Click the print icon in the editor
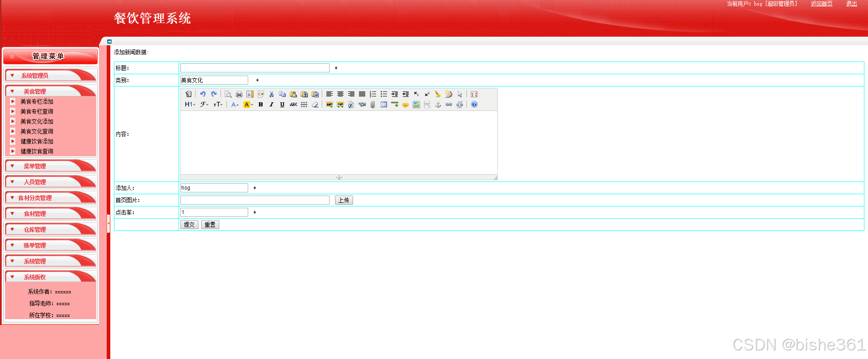Image resolution: width=868 pixels, height=359 pixels. tap(239, 94)
